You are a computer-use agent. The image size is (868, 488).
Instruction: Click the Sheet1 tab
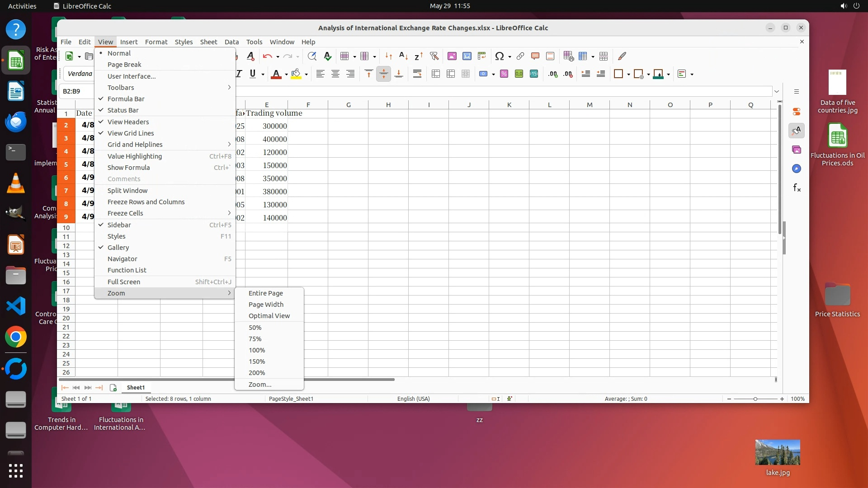click(136, 388)
